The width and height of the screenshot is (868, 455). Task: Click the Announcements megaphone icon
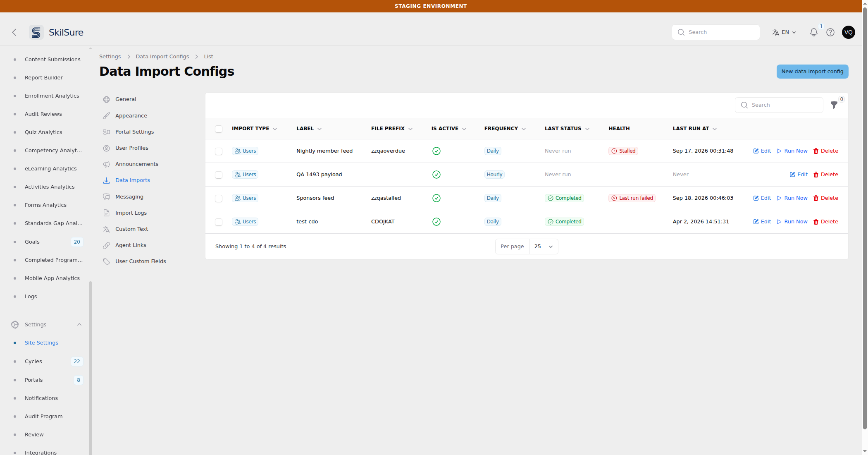pyautogui.click(x=106, y=164)
